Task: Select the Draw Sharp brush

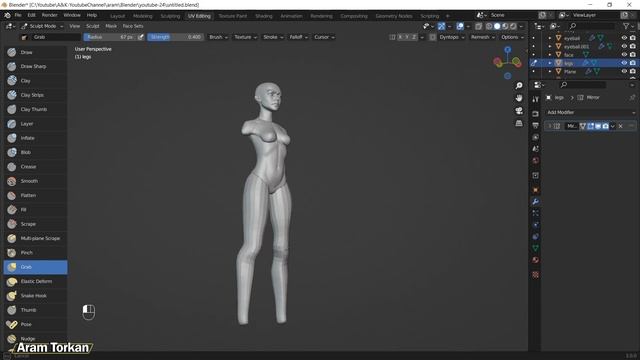Action: 35,67
